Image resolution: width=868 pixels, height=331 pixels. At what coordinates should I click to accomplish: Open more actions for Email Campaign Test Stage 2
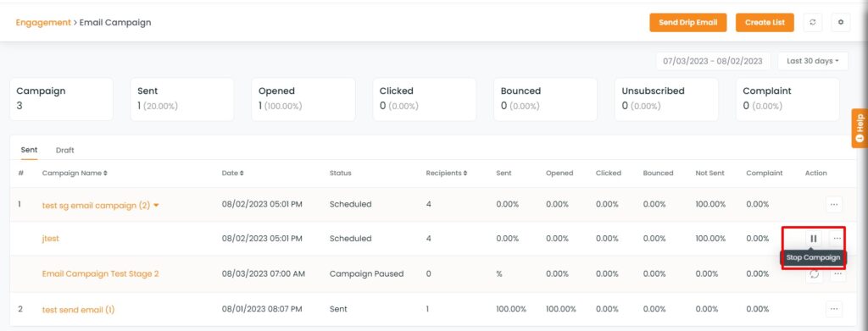(x=838, y=274)
